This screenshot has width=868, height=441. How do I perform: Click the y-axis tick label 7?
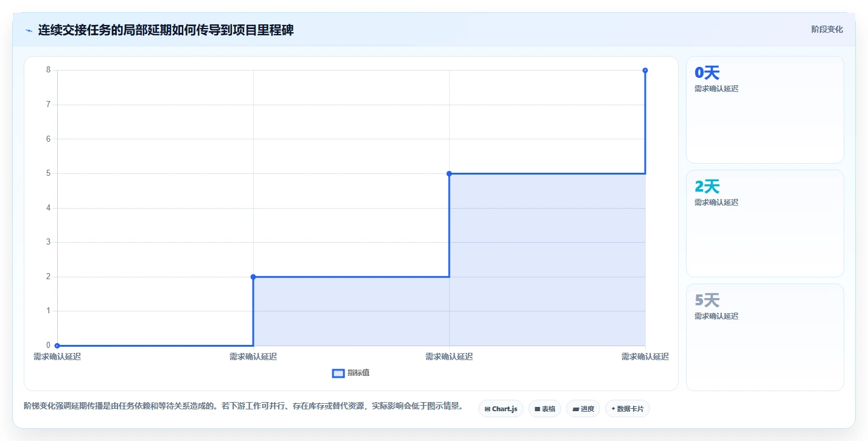tap(48, 104)
